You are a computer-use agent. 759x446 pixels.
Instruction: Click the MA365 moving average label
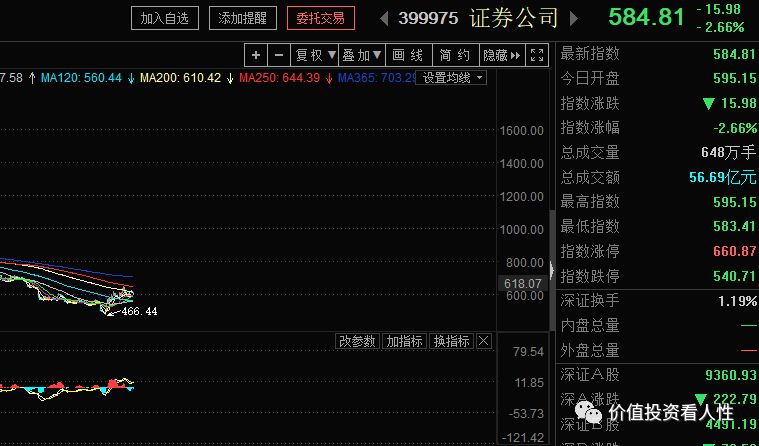pyautogui.click(x=377, y=78)
